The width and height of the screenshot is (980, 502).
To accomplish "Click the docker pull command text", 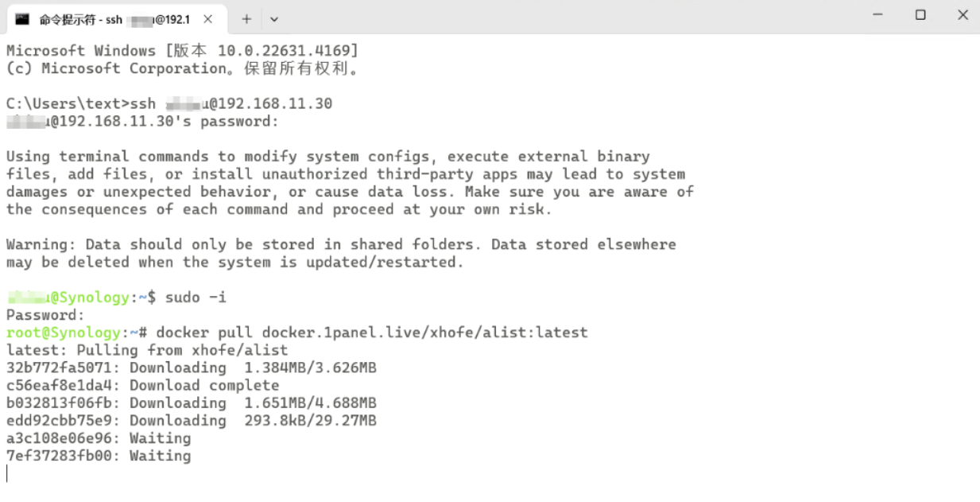I will pyautogui.click(x=372, y=333).
